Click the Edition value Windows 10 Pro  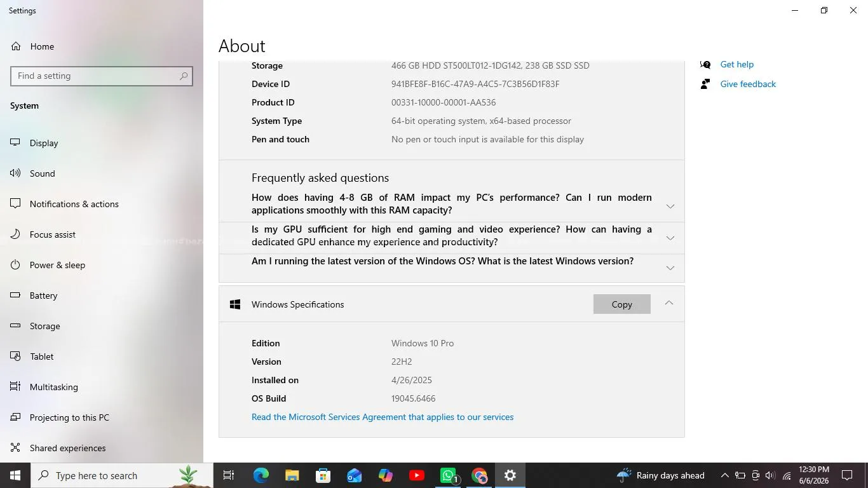[423, 343]
